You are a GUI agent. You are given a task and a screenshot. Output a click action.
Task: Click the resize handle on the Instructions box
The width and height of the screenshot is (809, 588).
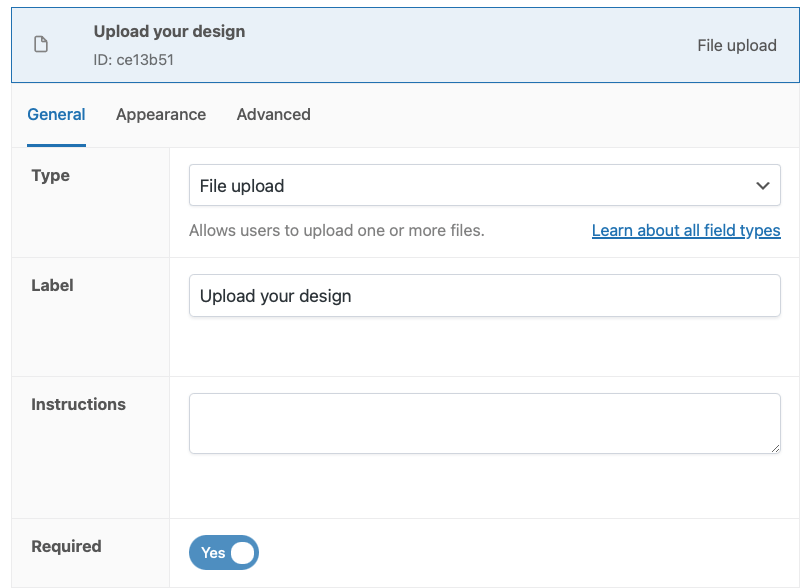pos(775,448)
